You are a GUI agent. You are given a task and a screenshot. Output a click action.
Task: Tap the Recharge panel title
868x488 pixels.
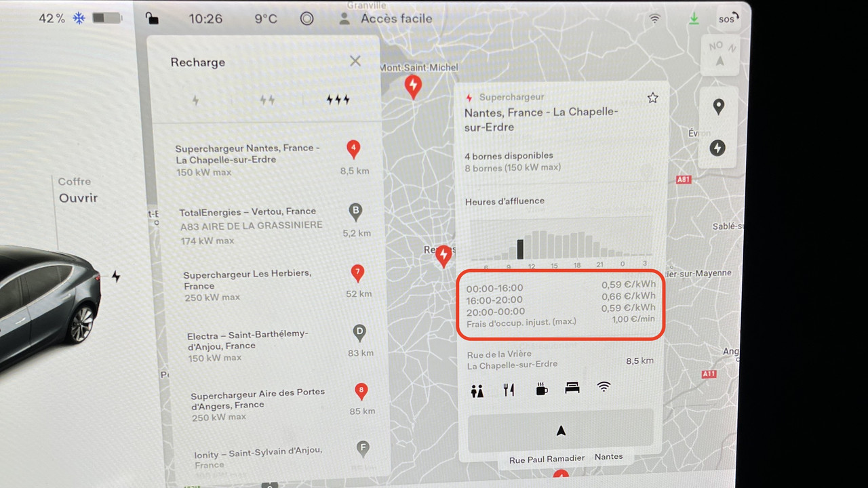[197, 62]
